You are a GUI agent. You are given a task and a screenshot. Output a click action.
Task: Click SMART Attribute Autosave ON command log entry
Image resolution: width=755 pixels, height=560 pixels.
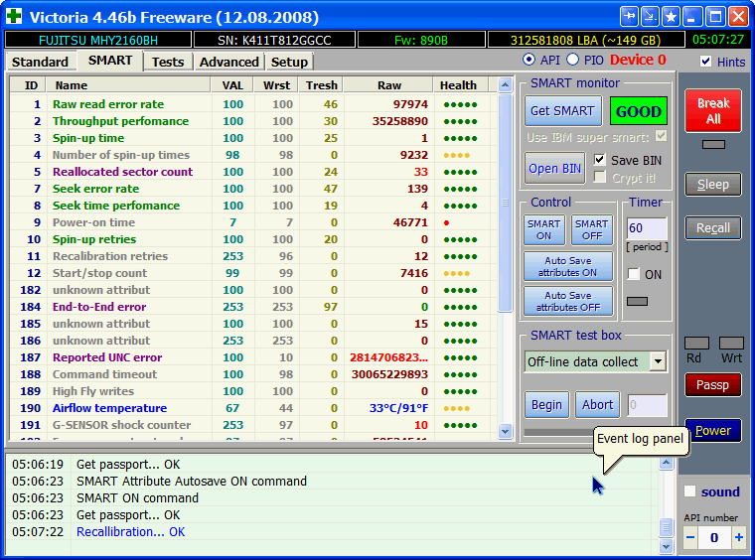pyautogui.click(x=192, y=482)
